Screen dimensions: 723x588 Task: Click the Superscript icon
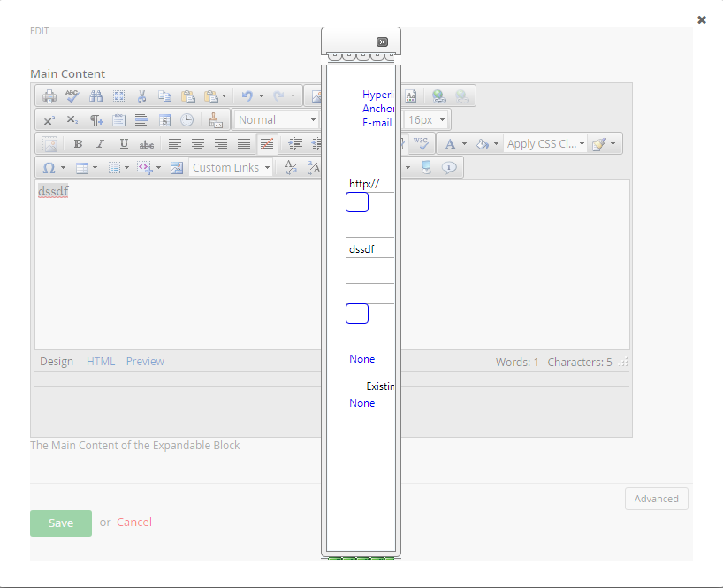(49, 120)
